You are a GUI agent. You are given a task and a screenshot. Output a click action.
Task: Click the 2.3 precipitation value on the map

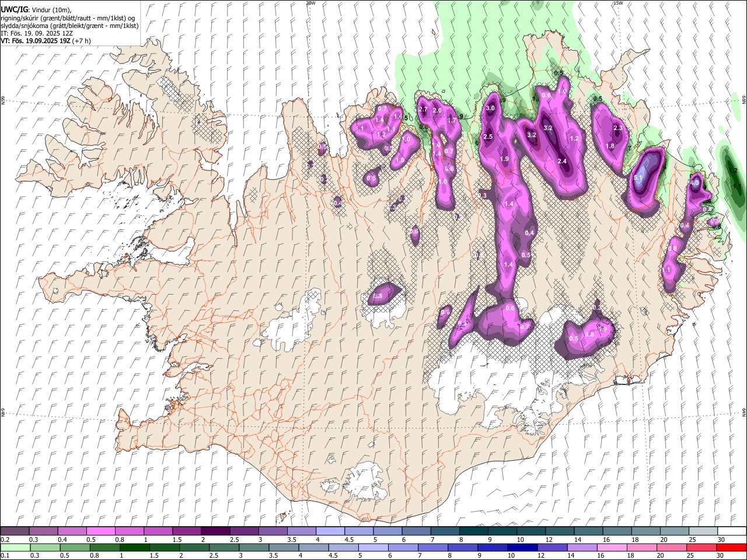pos(618,128)
